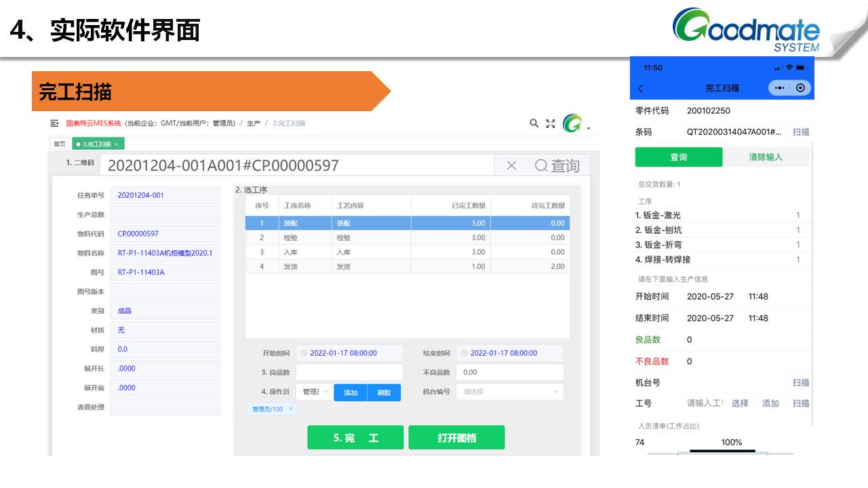
Task: Toggle fullscreen with the expand icon
Action: (551, 123)
